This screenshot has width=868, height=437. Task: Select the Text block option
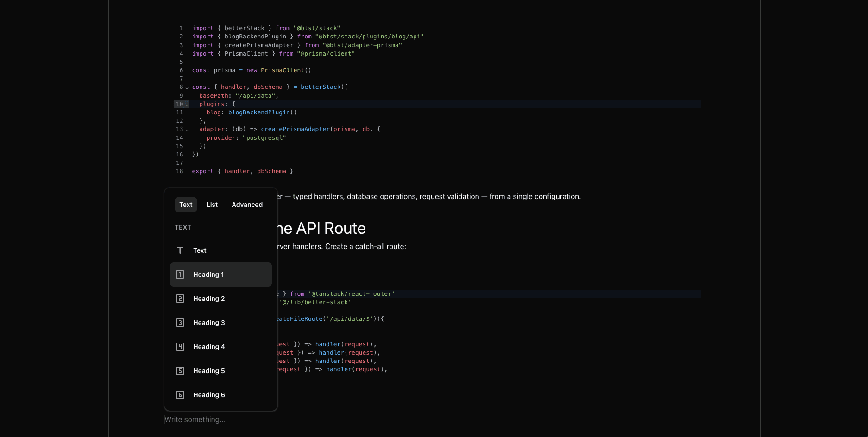coord(200,250)
